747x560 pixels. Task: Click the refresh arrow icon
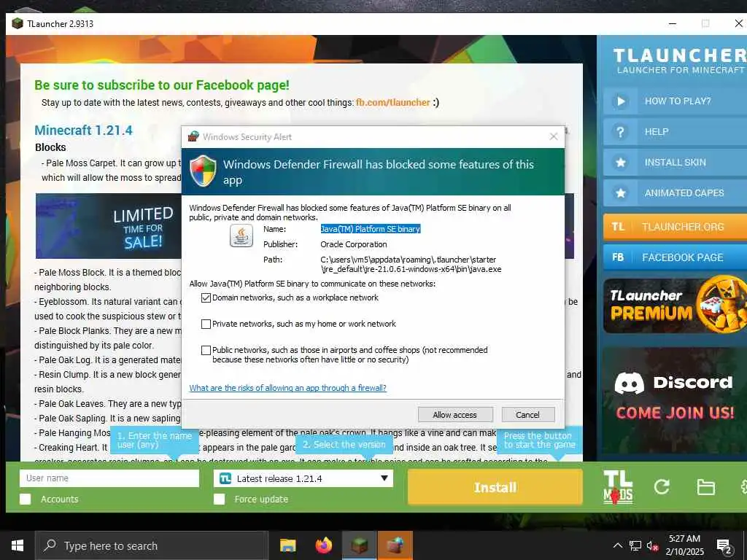coord(661,486)
